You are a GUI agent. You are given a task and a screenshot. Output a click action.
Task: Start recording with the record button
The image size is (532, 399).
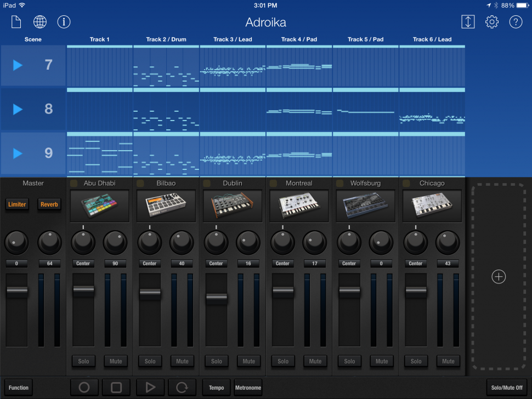84,387
